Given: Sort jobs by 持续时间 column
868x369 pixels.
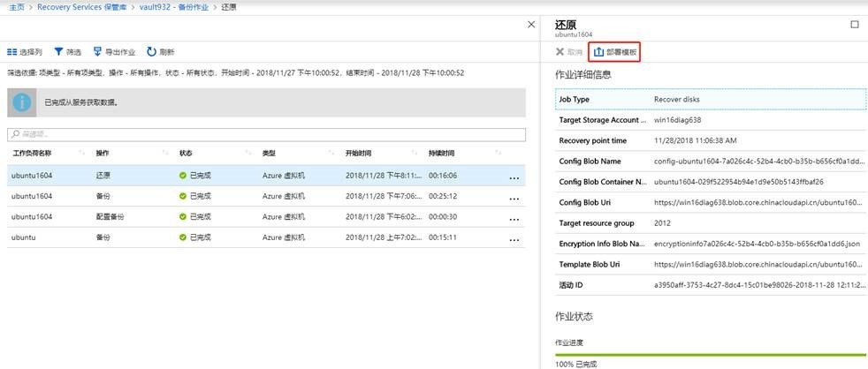Looking at the screenshot, I should tap(444, 154).
